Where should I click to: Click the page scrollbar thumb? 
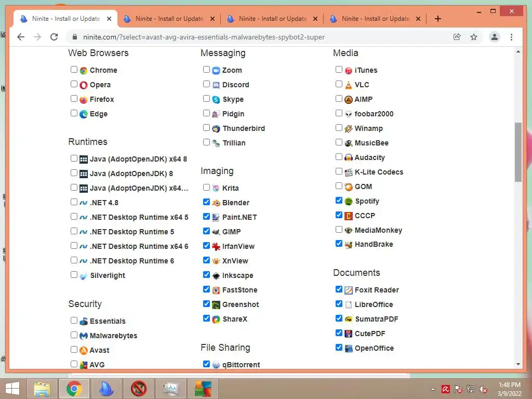(518, 152)
